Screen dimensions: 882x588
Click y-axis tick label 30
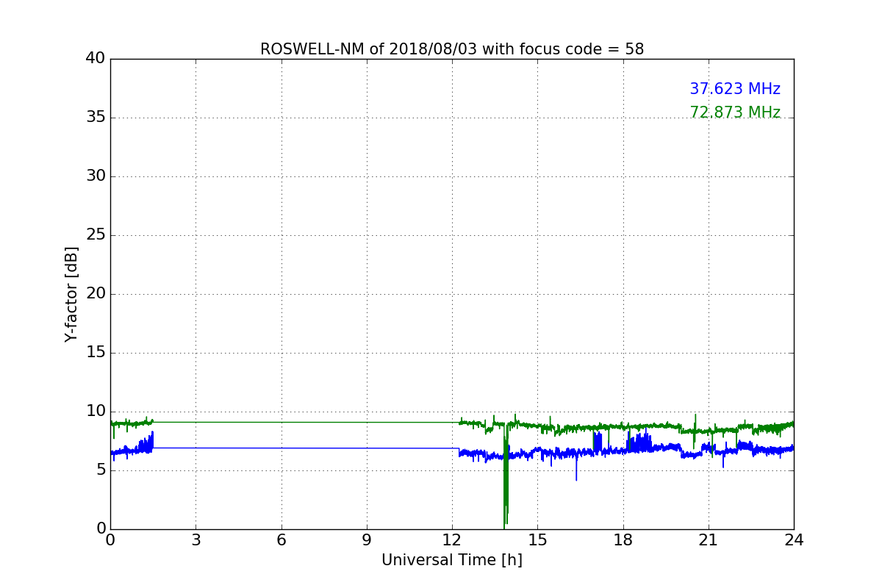click(96, 176)
